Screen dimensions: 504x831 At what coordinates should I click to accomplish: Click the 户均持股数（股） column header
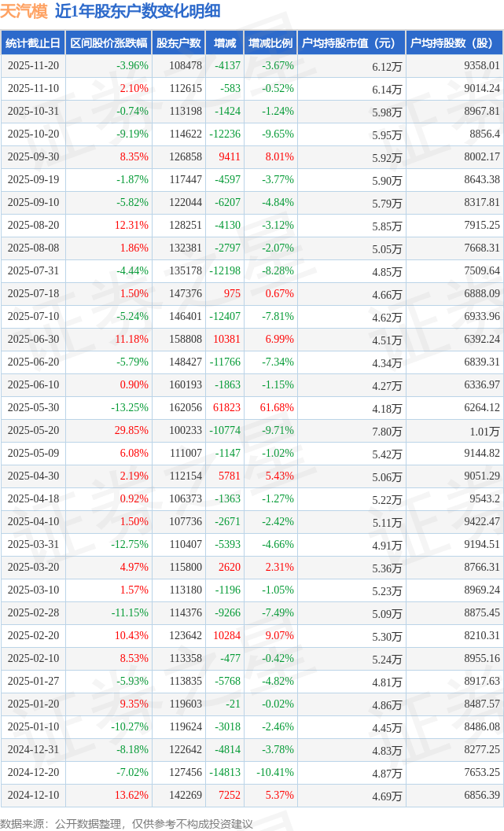[455, 43]
